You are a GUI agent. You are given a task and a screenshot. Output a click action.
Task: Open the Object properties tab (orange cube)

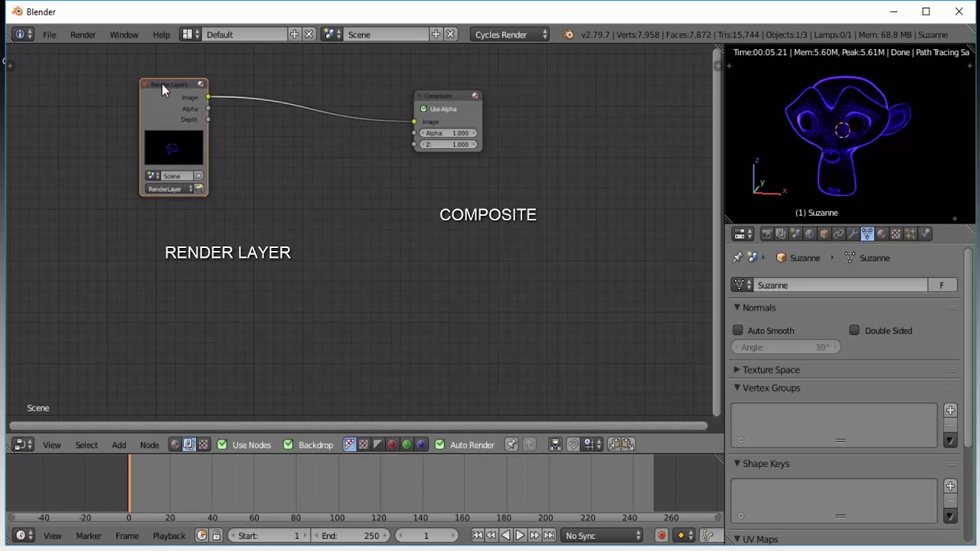pyautogui.click(x=824, y=234)
